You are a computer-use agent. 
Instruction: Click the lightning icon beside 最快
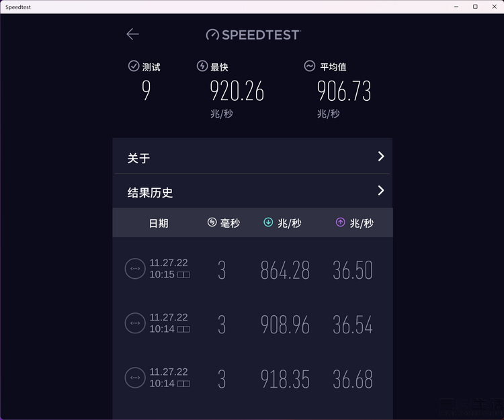click(x=202, y=66)
